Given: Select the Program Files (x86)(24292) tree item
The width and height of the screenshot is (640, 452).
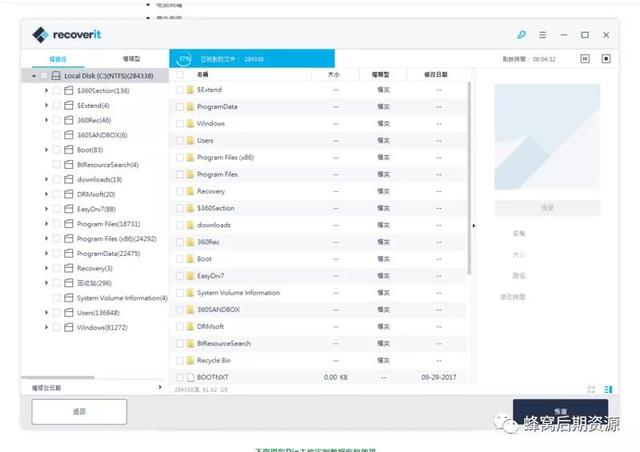Looking at the screenshot, I should pos(117,239).
